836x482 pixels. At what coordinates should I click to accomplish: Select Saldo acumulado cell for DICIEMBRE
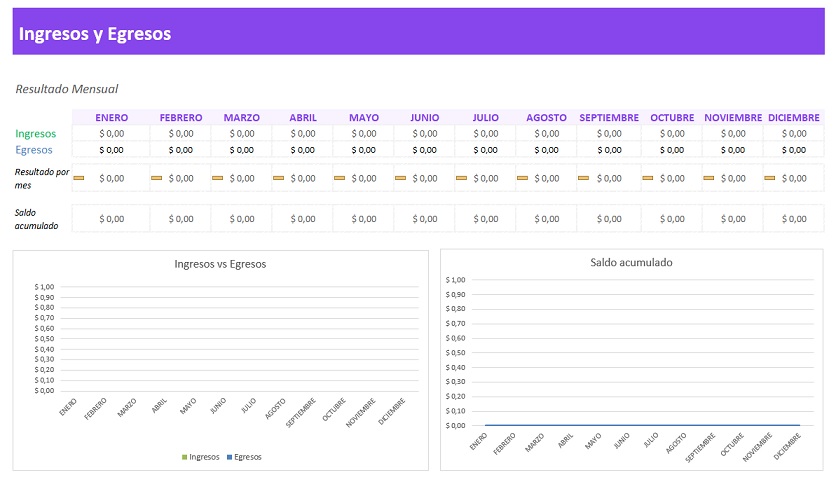point(793,219)
